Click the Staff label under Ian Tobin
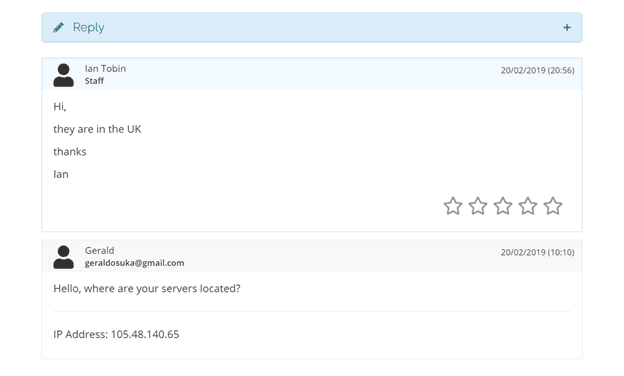Image resolution: width=624 pixels, height=376 pixels. pyautogui.click(x=94, y=81)
